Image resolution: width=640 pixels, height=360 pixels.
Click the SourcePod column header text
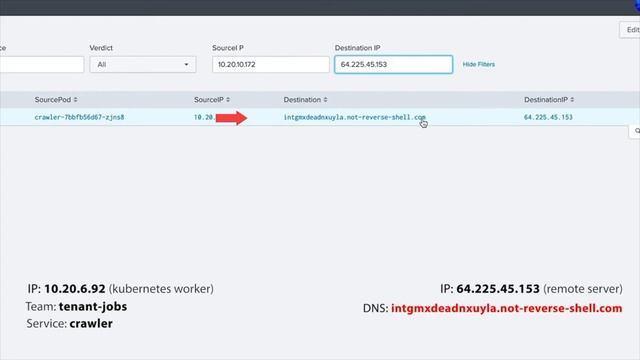pos(53,100)
